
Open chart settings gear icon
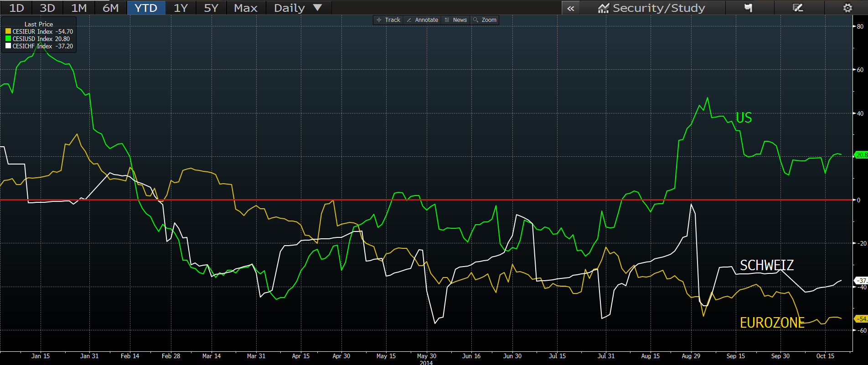click(847, 8)
